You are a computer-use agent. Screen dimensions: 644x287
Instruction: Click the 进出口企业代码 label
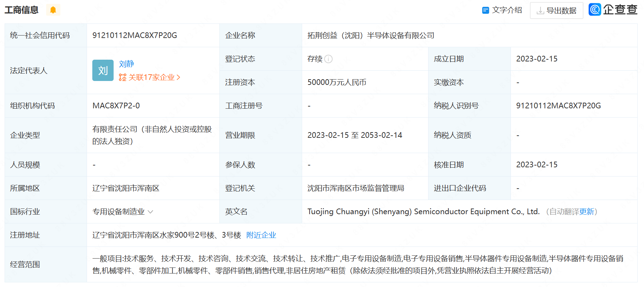point(460,188)
